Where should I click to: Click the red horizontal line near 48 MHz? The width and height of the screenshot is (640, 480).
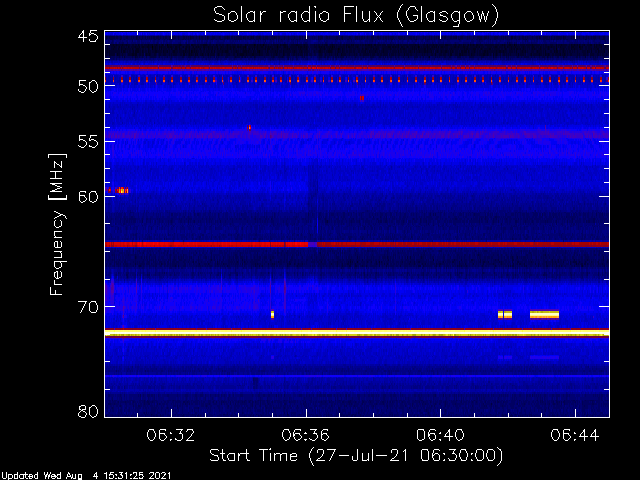click(357, 68)
